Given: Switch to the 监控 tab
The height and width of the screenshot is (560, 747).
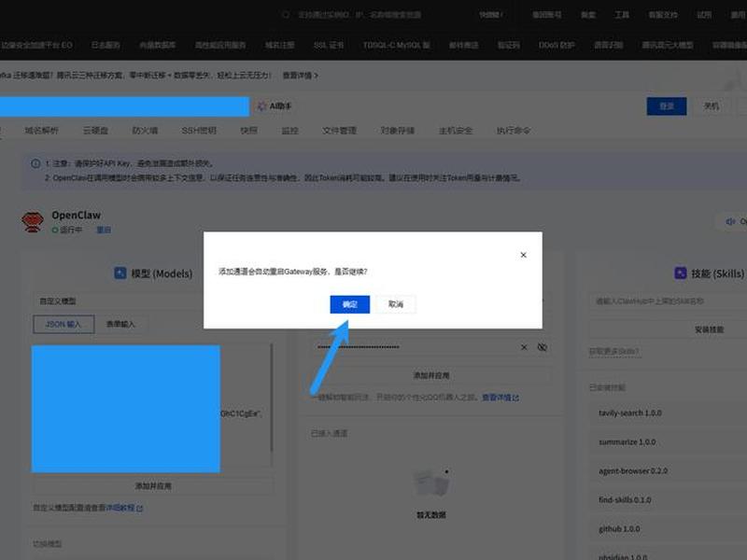Looking at the screenshot, I should pos(289,131).
